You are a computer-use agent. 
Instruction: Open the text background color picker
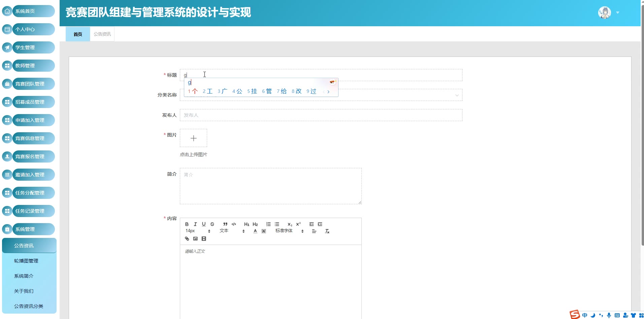264,231
